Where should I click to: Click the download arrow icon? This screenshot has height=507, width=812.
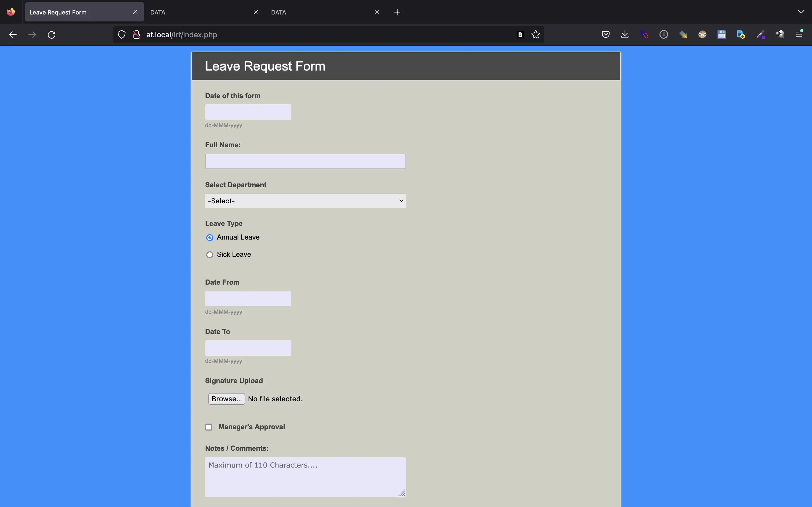[x=624, y=34]
